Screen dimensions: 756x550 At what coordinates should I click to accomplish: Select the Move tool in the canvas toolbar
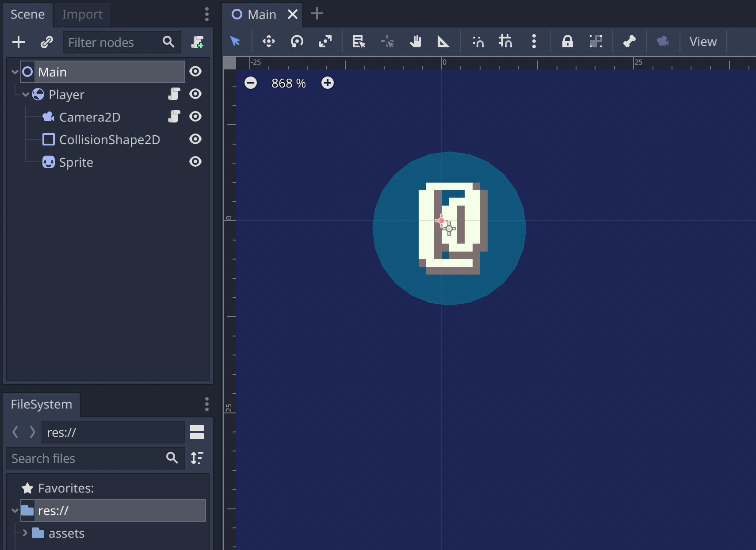[x=268, y=42]
